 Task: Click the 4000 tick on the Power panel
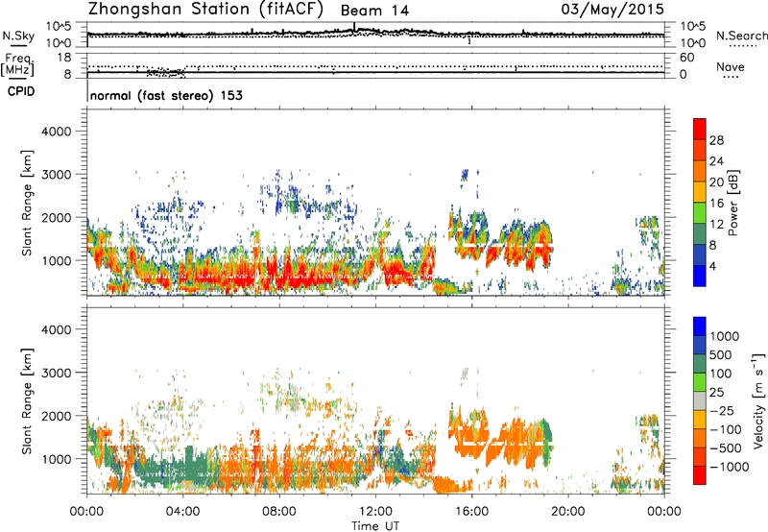(56, 132)
